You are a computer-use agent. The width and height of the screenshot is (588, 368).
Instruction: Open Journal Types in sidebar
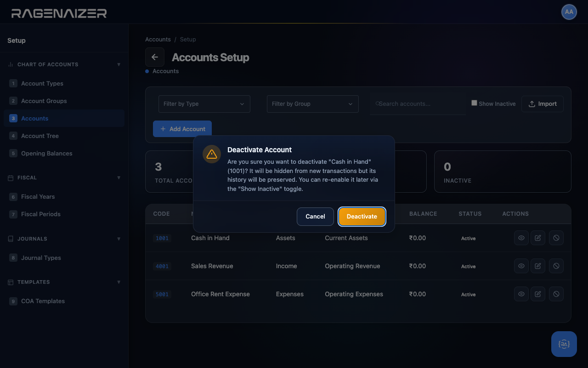pos(64,258)
